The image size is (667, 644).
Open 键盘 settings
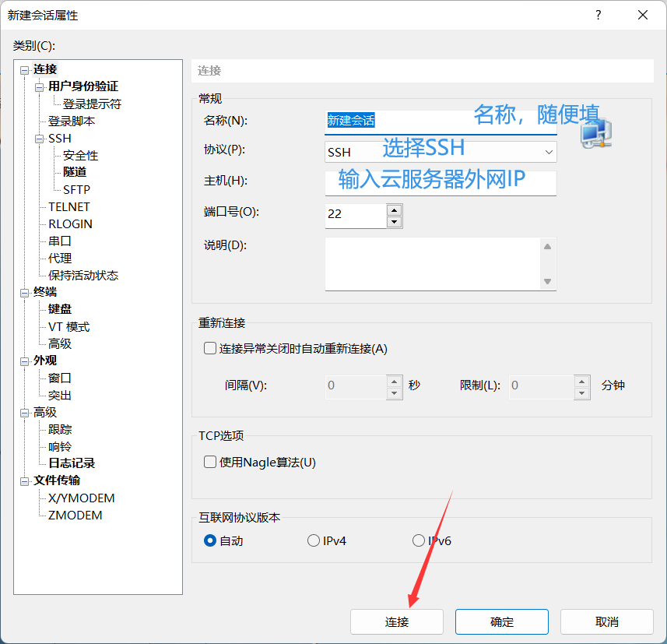click(60, 309)
